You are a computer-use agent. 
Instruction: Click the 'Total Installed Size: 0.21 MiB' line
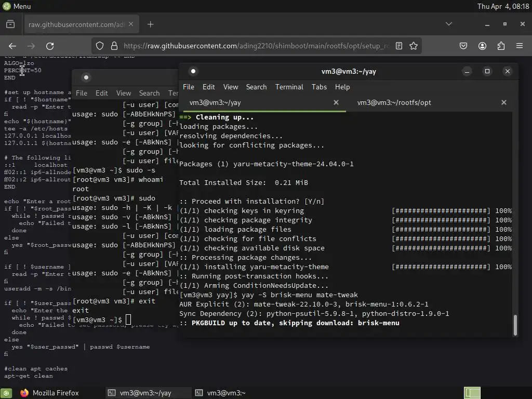(x=244, y=182)
